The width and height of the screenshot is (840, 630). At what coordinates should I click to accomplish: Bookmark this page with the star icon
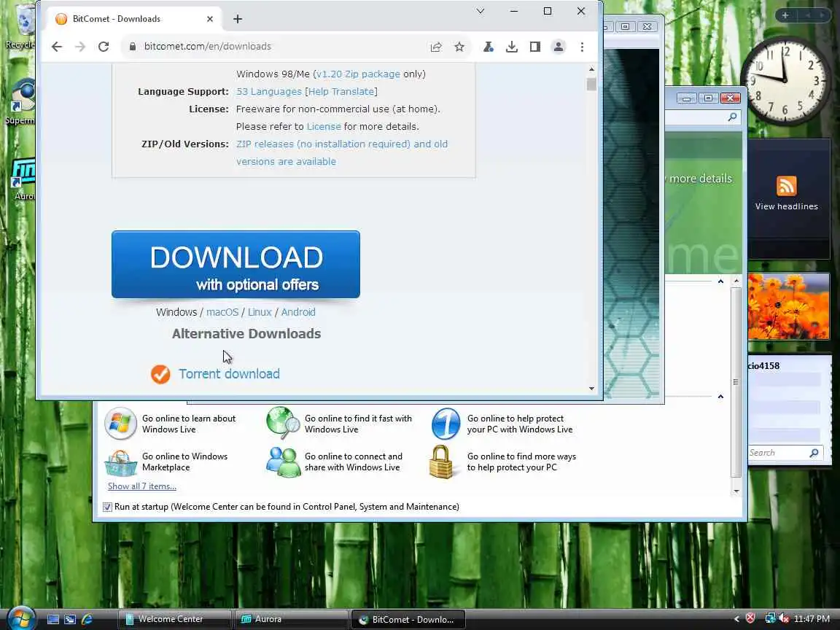point(459,47)
